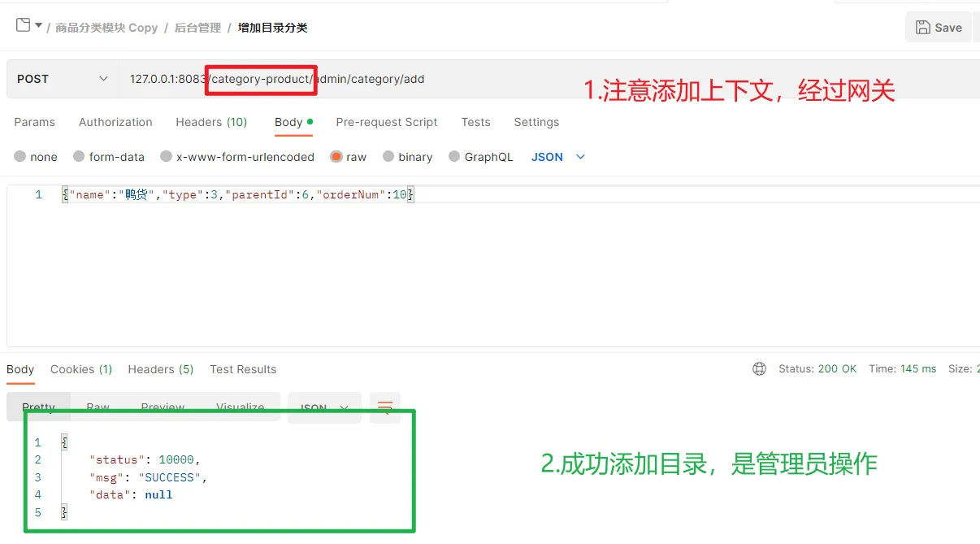
Task: Select the binary body type
Action: [x=408, y=157]
